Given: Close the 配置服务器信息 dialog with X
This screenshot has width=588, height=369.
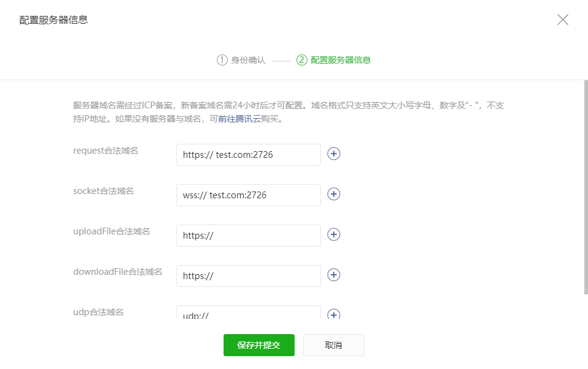Looking at the screenshot, I should [x=562, y=20].
